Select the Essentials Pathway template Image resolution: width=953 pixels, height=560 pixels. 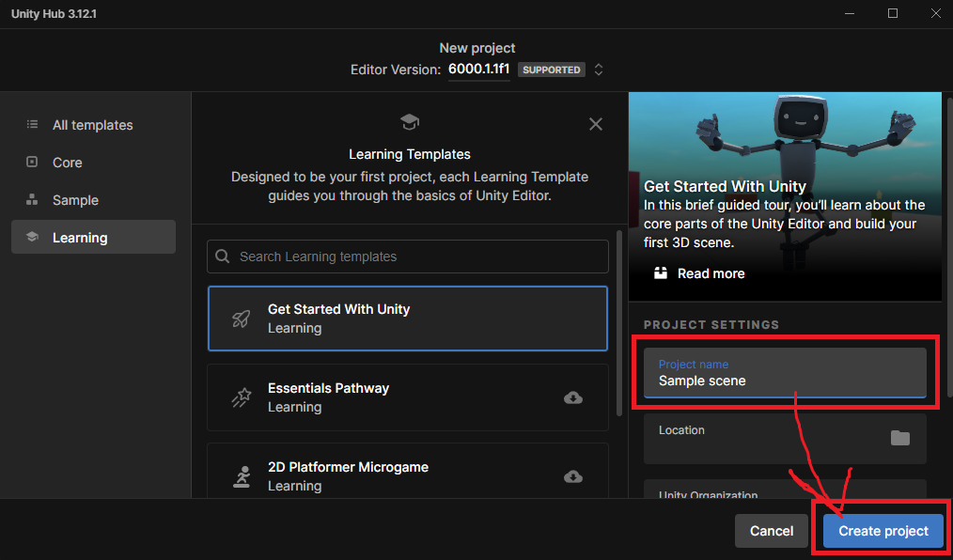coord(408,397)
